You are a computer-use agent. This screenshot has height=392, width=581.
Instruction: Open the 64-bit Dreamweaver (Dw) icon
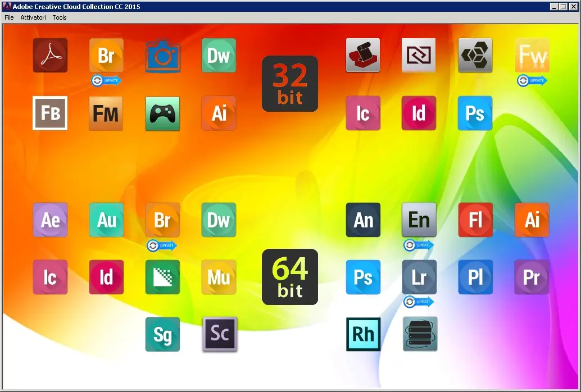pos(219,220)
